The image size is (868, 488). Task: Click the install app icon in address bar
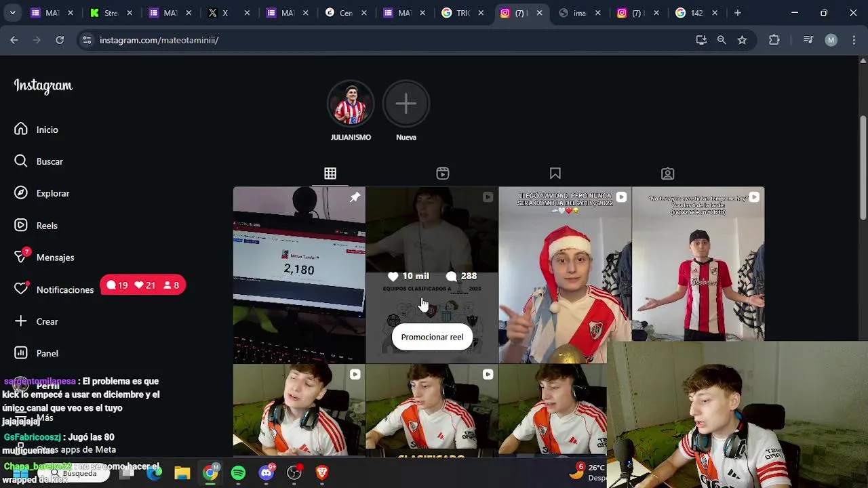(x=701, y=40)
